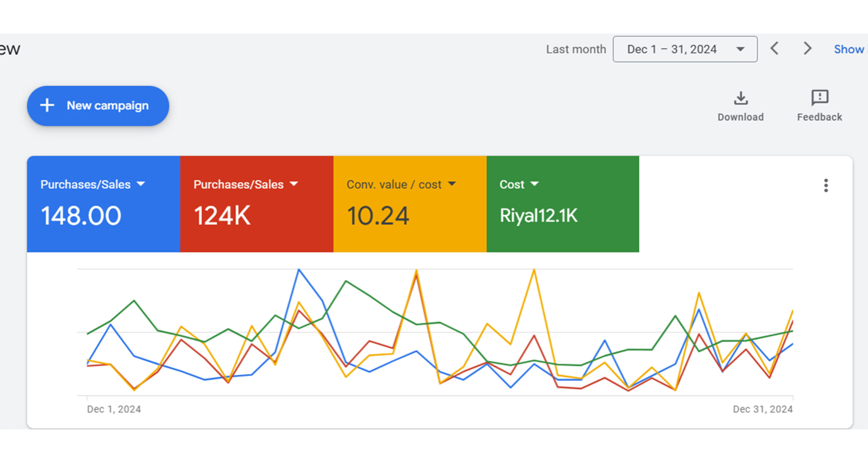Expand red Purchases/Sales metric dropdown arrow

294,184
